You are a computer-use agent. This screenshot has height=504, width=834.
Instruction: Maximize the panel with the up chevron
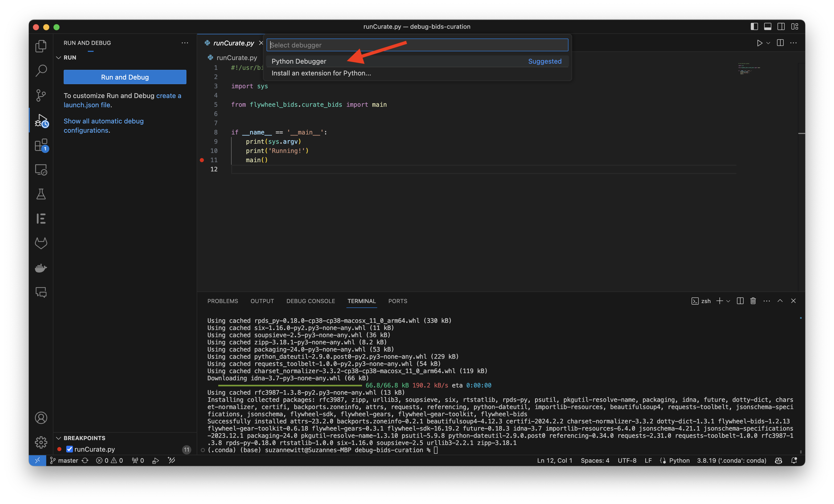click(780, 301)
